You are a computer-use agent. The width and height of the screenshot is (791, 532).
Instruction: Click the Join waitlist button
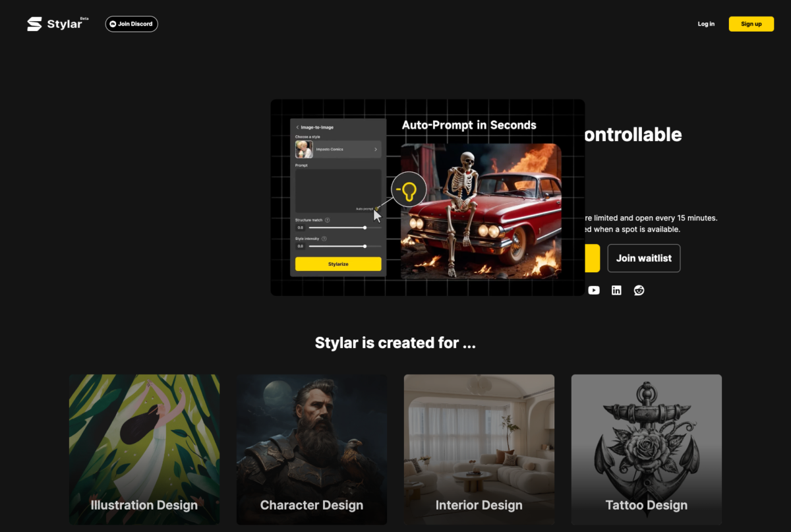(644, 258)
